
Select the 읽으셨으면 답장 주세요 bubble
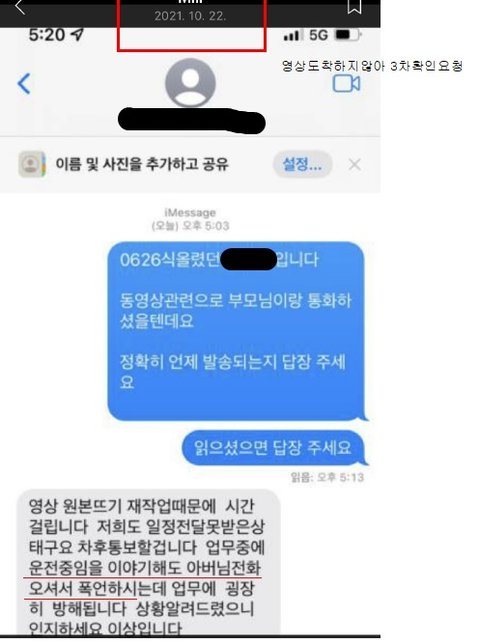click(273, 448)
